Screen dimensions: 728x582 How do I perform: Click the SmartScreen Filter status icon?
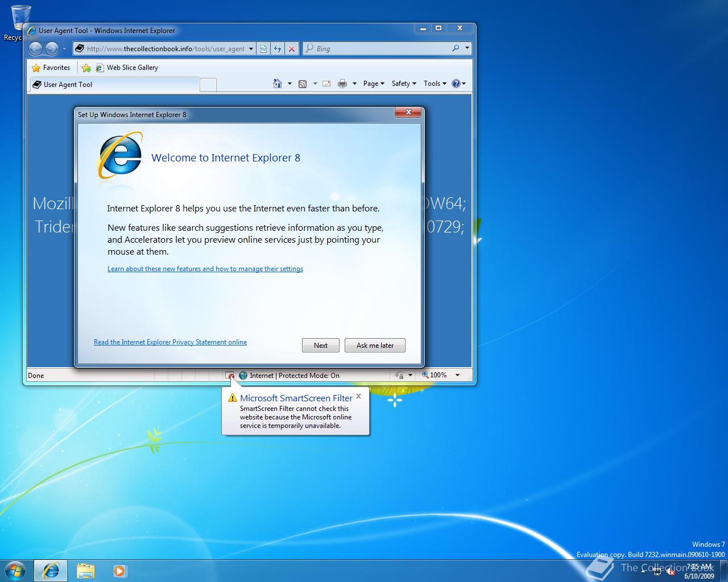click(400, 376)
